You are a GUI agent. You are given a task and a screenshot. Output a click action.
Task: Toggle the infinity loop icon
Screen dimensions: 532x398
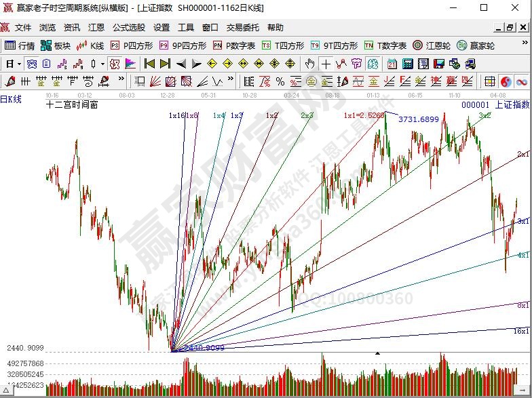click(x=521, y=81)
